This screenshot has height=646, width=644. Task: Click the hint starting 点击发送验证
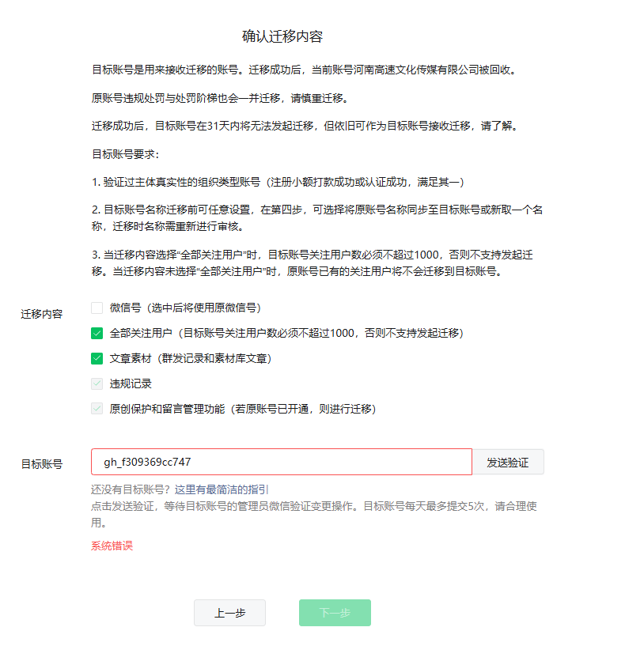coord(314,514)
